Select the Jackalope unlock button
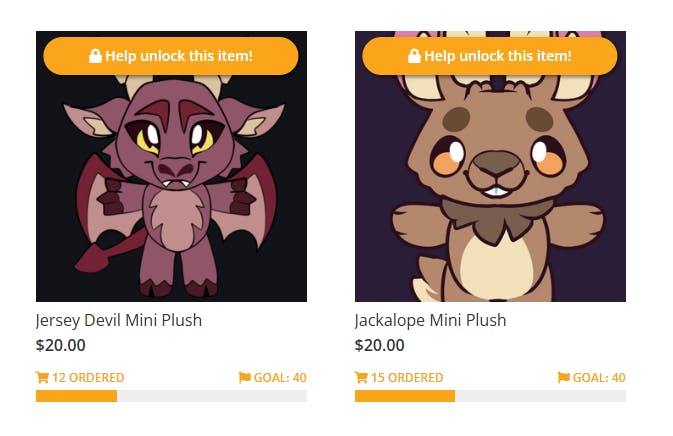The image size is (673, 436). 490,56
